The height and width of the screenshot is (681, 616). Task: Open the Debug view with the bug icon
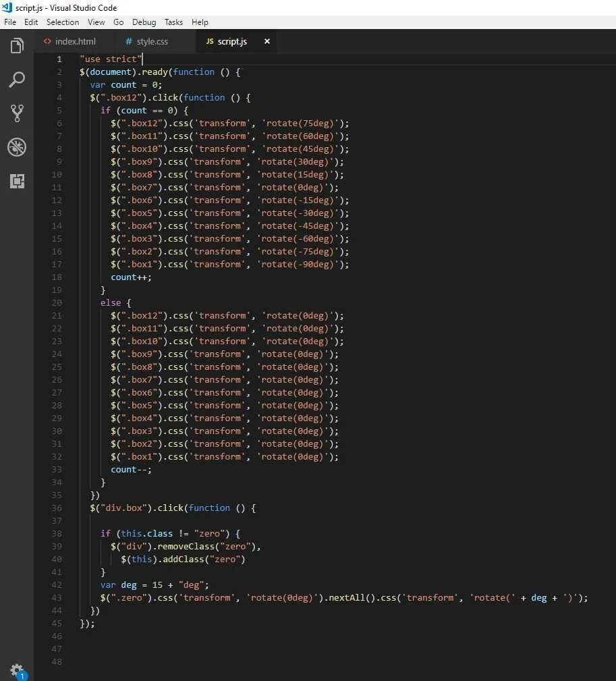[17, 147]
